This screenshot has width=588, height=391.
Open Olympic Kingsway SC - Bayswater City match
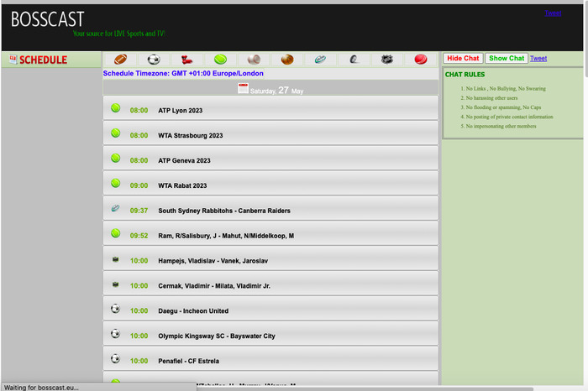click(270, 334)
